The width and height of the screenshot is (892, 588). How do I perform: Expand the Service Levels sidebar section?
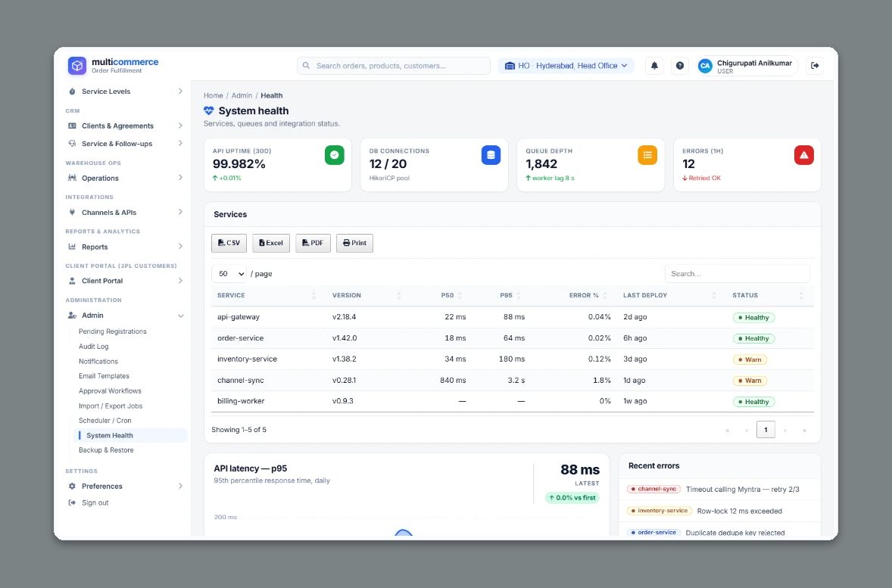[125, 92]
